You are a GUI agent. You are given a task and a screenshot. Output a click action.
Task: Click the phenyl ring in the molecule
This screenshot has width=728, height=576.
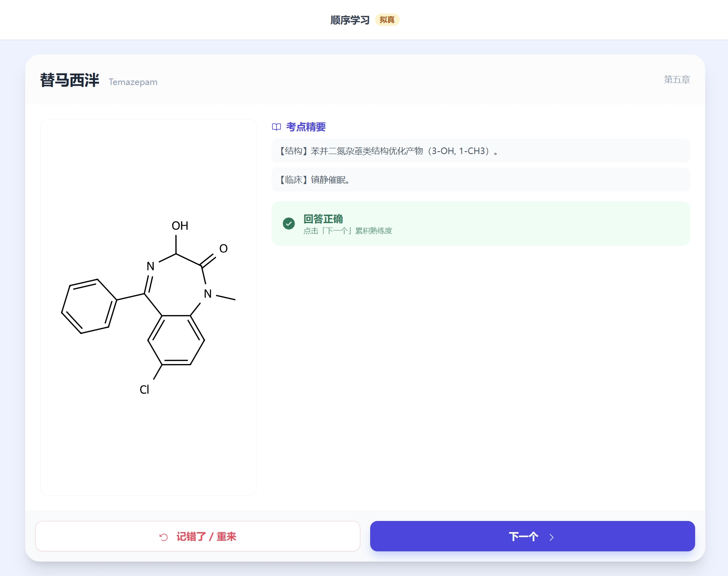pyautogui.click(x=89, y=306)
